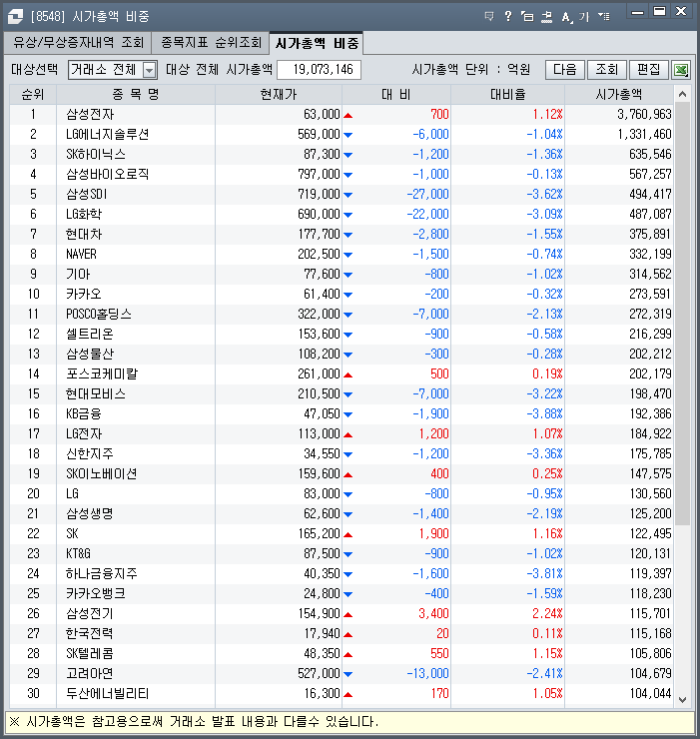Viewport: 700px width, 739px height.
Task: Select 카카오뱅크 in the stock list
Action: [96, 594]
